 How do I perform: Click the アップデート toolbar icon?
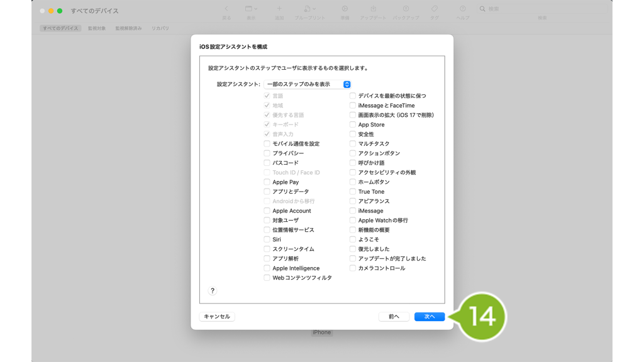[x=373, y=9]
